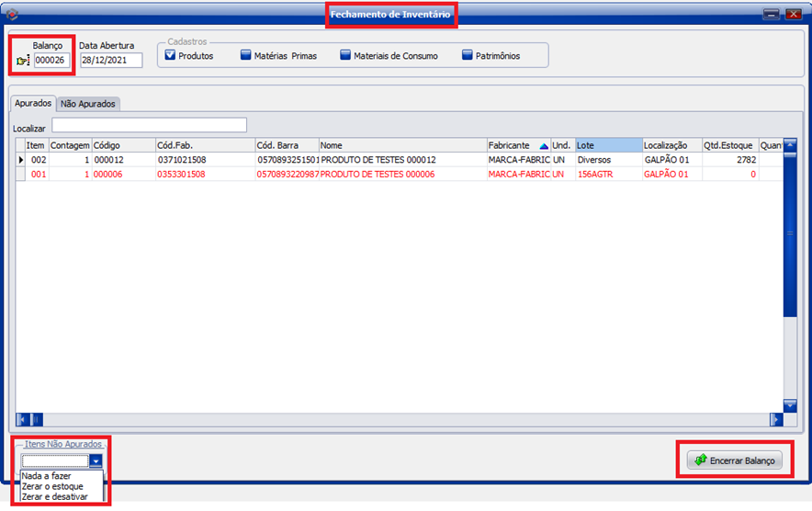812x511 pixels.
Task: Click the horizontal scroll-left arrow
Action: [x=23, y=419]
